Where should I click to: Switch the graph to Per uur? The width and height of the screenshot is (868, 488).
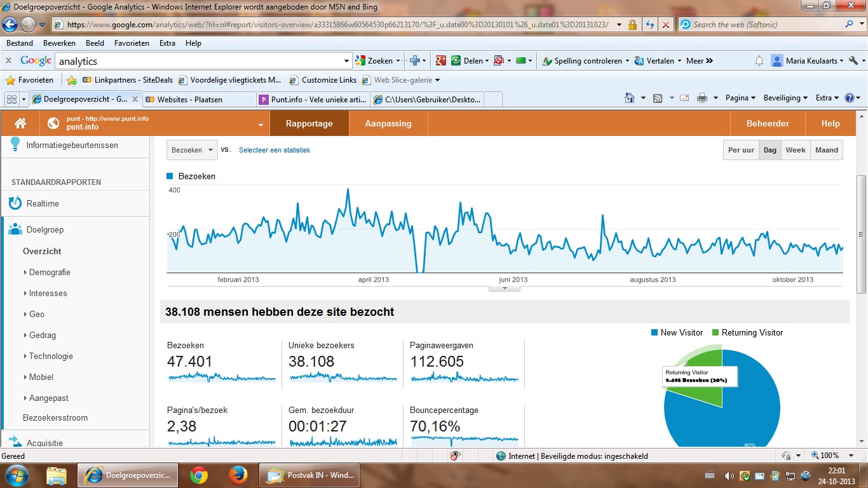point(741,150)
